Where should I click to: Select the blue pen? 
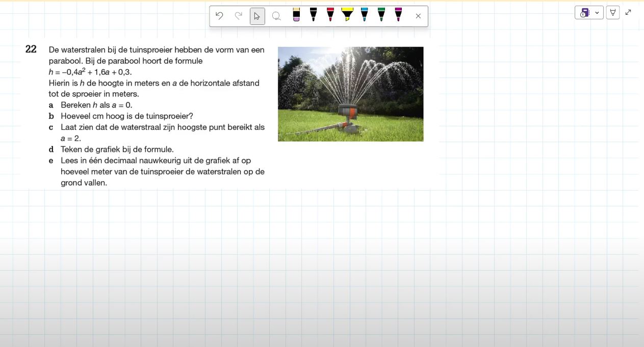364,15
